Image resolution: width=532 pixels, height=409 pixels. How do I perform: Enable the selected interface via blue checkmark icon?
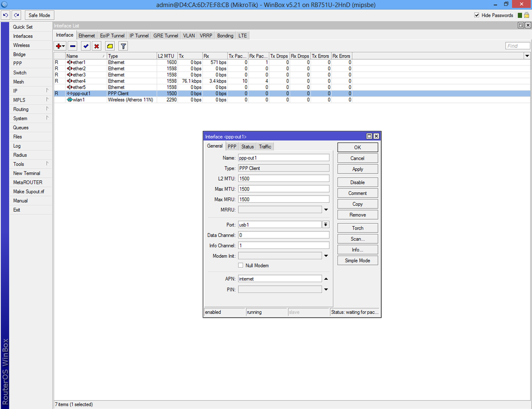coord(86,46)
